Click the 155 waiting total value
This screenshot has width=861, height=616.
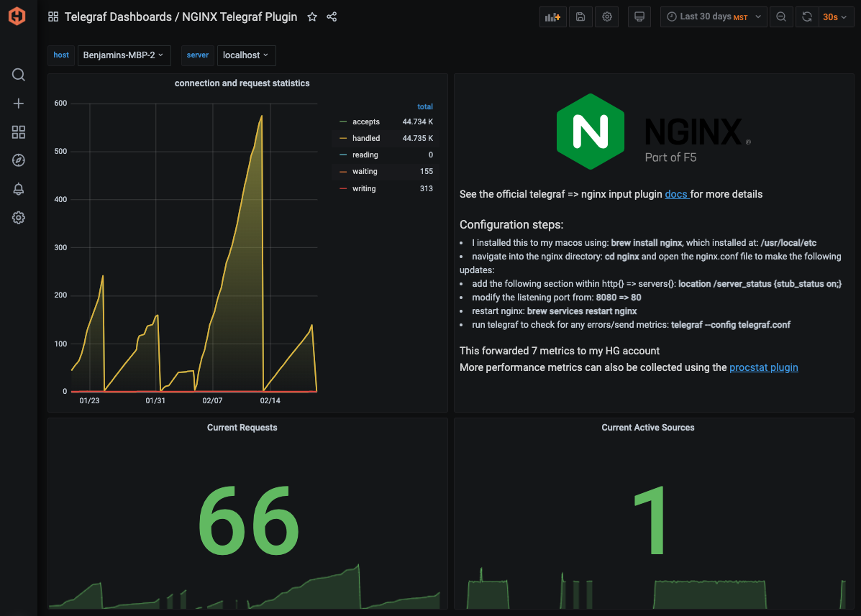pyautogui.click(x=426, y=172)
